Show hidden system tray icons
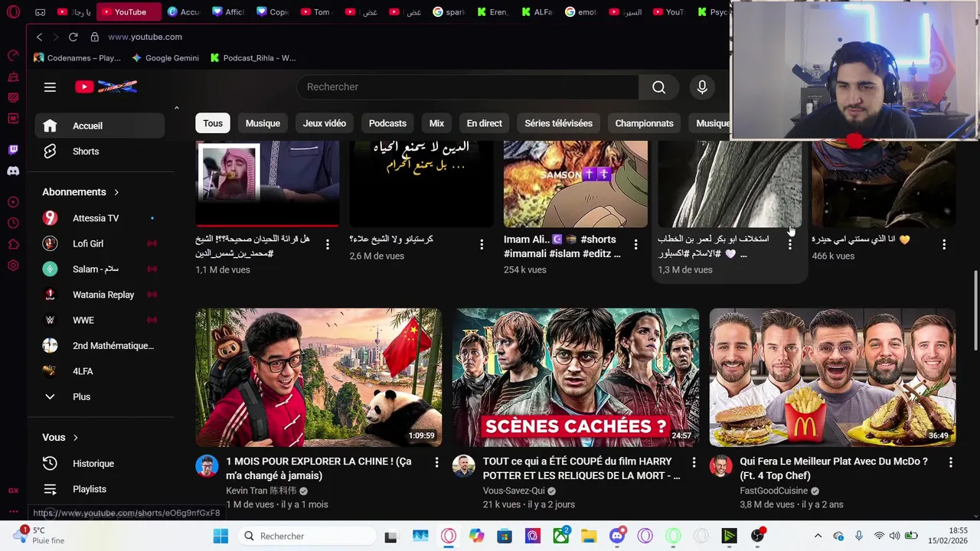This screenshot has height=551, width=980. 818,536
